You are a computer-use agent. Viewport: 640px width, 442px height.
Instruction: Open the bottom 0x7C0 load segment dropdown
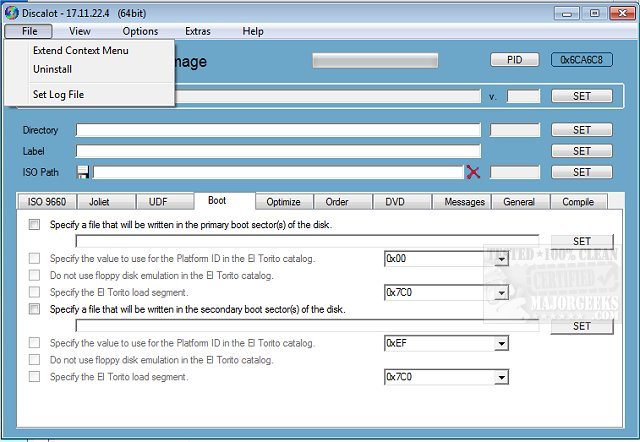[x=502, y=377]
